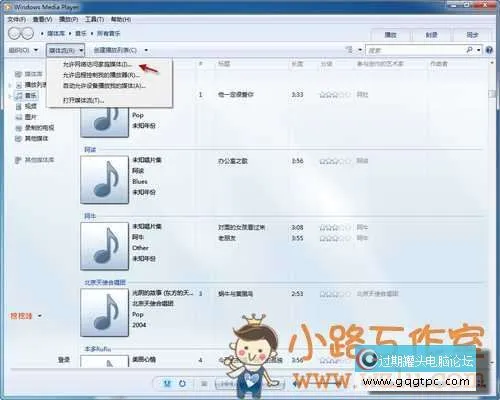Click the stop button in playback bar

204,384
